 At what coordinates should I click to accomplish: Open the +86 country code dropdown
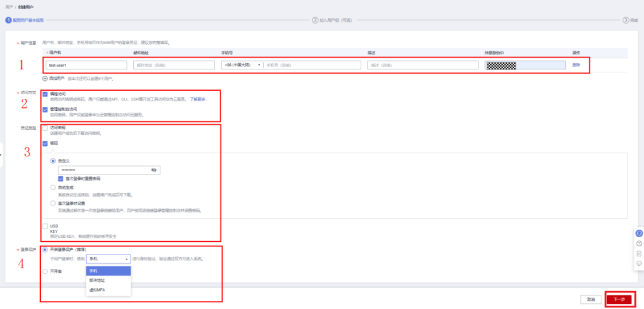(241, 65)
